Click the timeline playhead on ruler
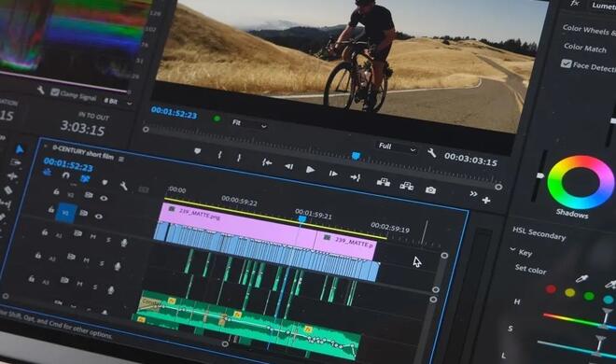The image size is (616, 364). pos(301,218)
